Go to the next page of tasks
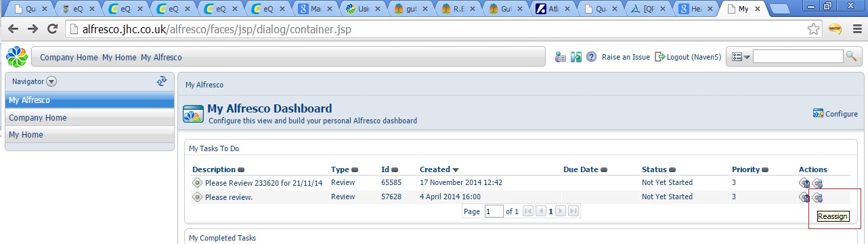This screenshot has width=868, height=244. pyautogui.click(x=561, y=211)
